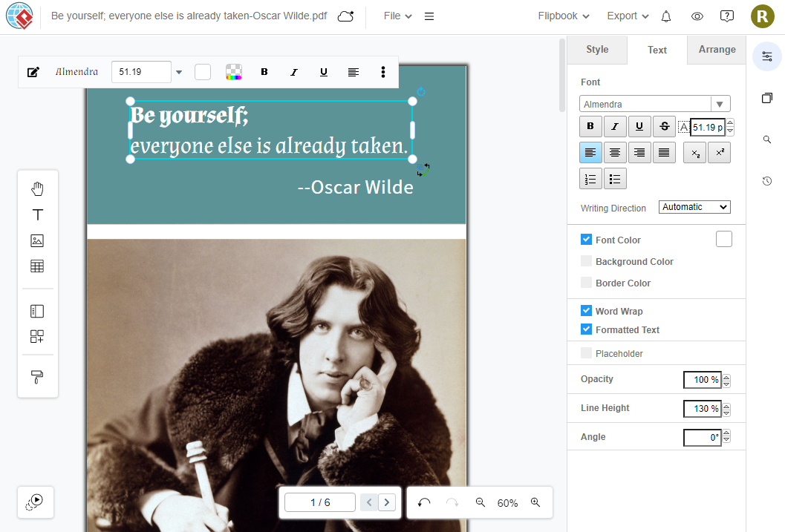Switch to the Style tab
The image size is (785, 532).
(597, 50)
